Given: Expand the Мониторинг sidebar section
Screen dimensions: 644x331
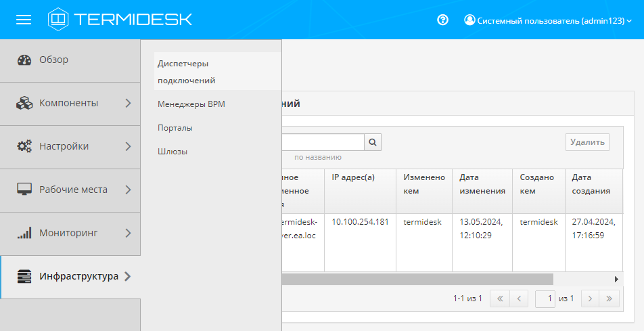Looking at the screenshot, I should (70, 233).
